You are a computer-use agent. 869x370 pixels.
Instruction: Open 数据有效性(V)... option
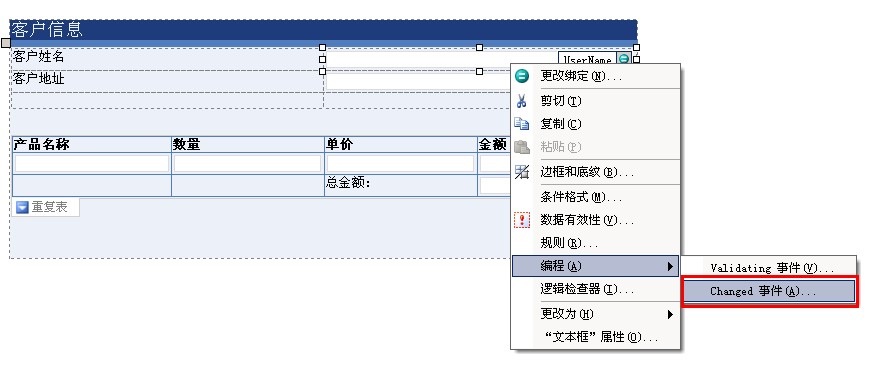pos(595,220)
